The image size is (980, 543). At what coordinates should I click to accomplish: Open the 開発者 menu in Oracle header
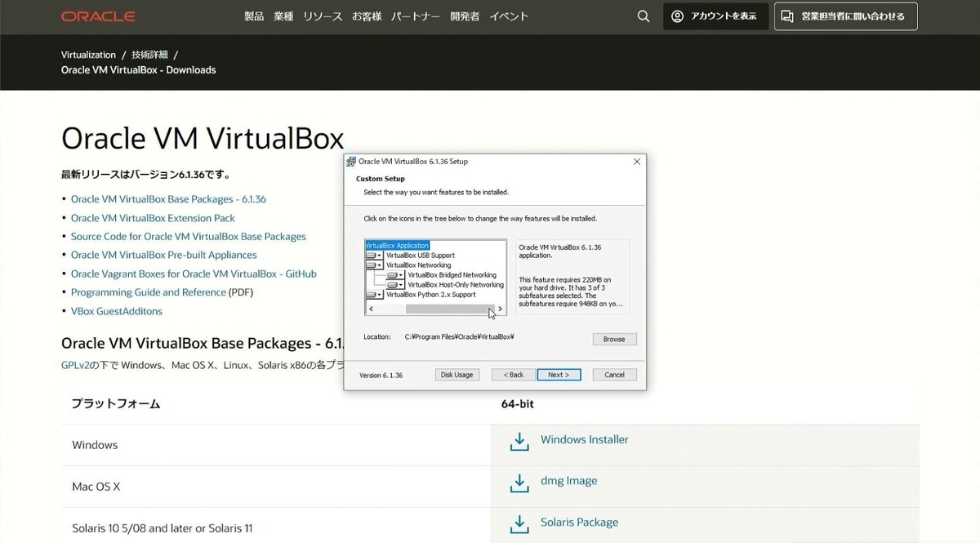coord(465,16)
